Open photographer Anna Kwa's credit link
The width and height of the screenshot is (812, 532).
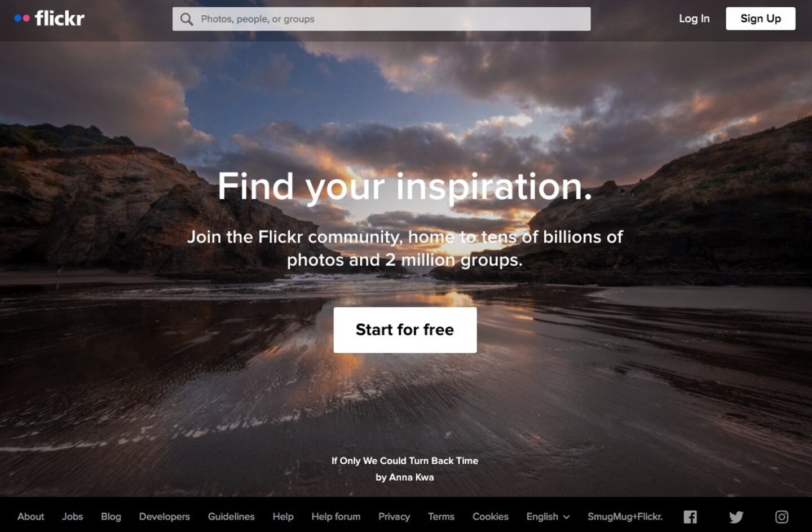[405, 477]
